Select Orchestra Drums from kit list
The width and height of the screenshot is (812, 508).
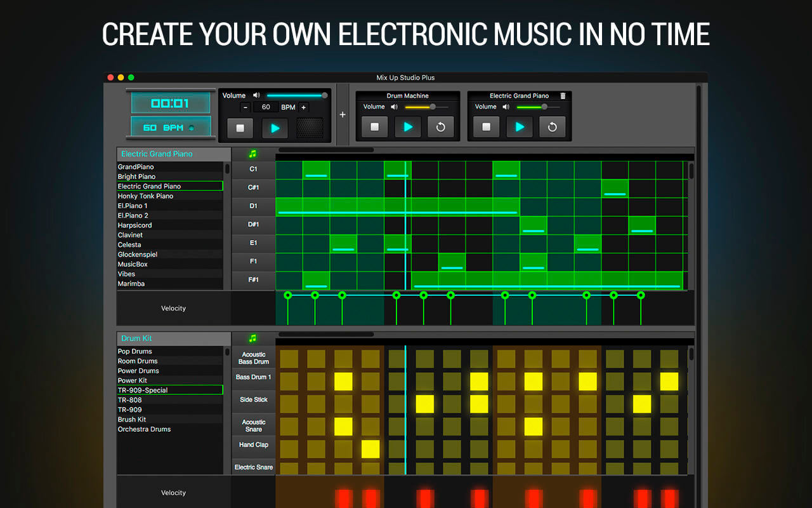pyautogui.click(x=144, y=429)
